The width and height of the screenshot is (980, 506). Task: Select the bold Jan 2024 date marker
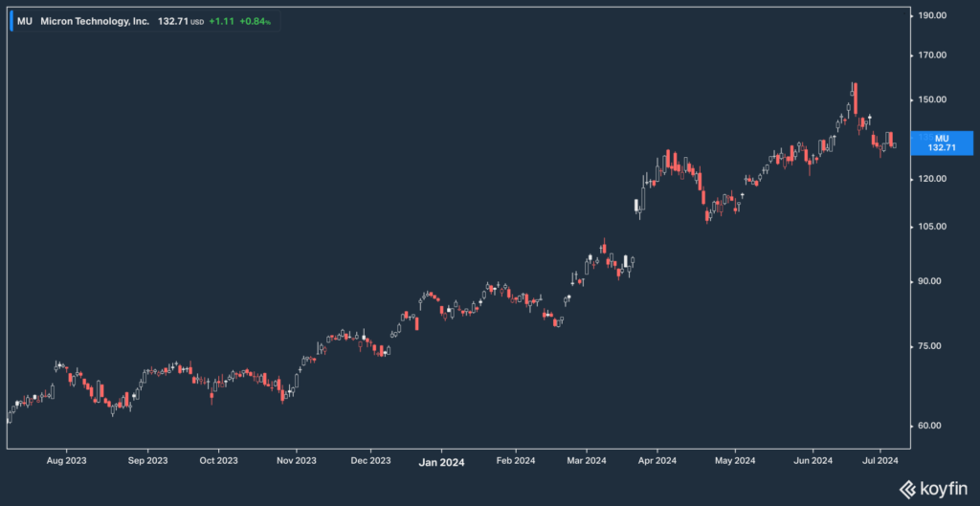tap(442, 462)
